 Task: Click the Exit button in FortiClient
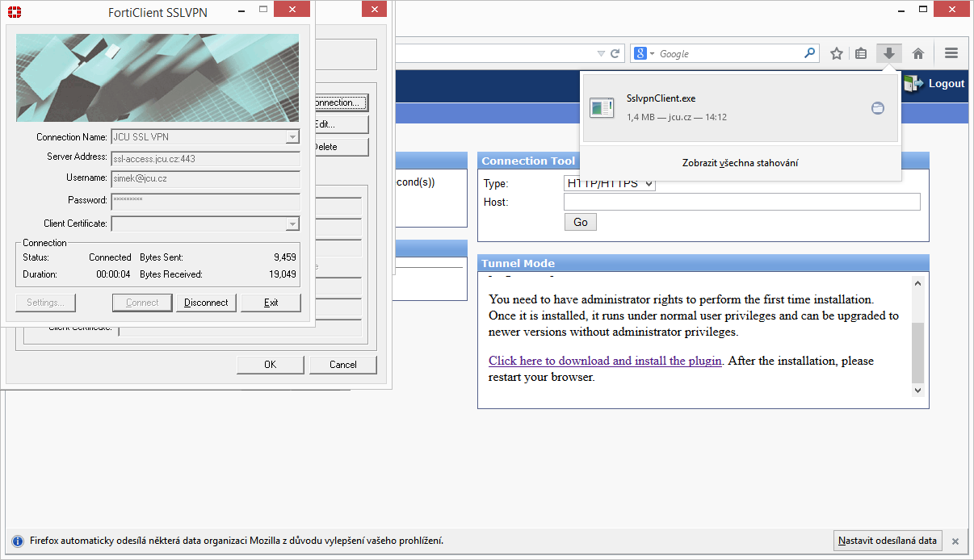coord(271,303)
